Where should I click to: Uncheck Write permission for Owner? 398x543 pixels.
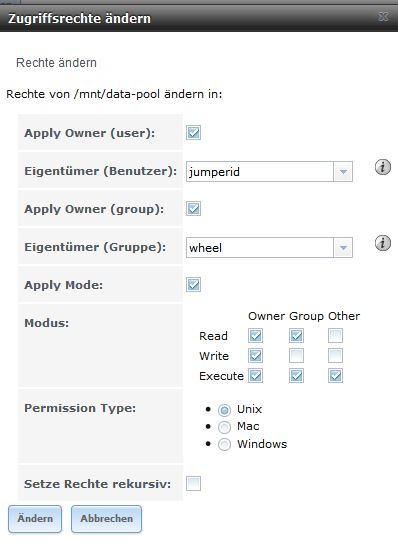[x=256, y=356]
